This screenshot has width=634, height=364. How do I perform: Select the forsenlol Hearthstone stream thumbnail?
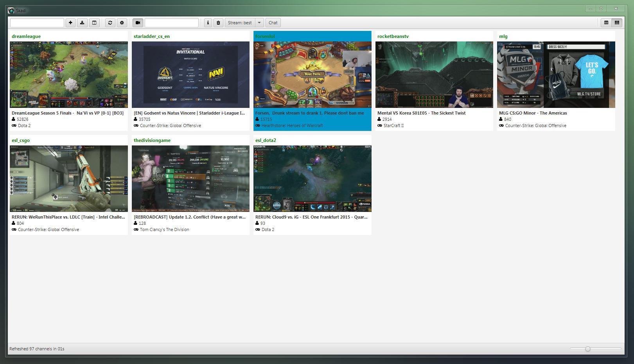coord(313,75)
